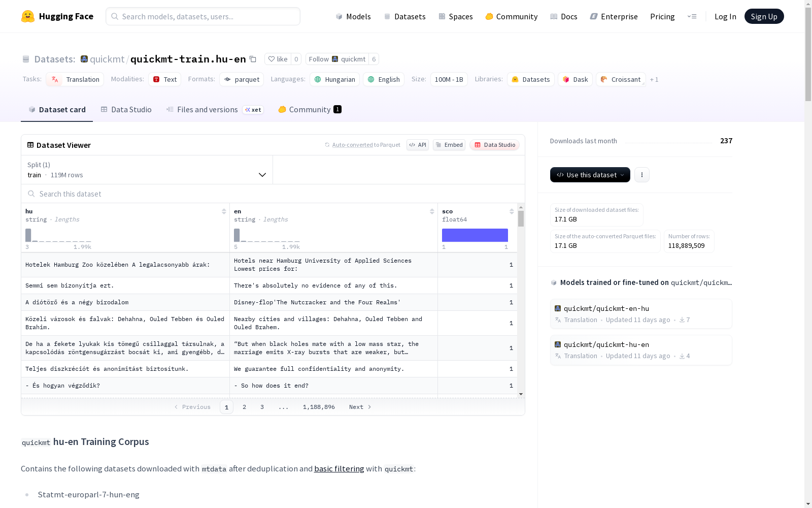812x508 pixels.
Task: Expand the Split train dropdown
Action: [x=147, y=170]
